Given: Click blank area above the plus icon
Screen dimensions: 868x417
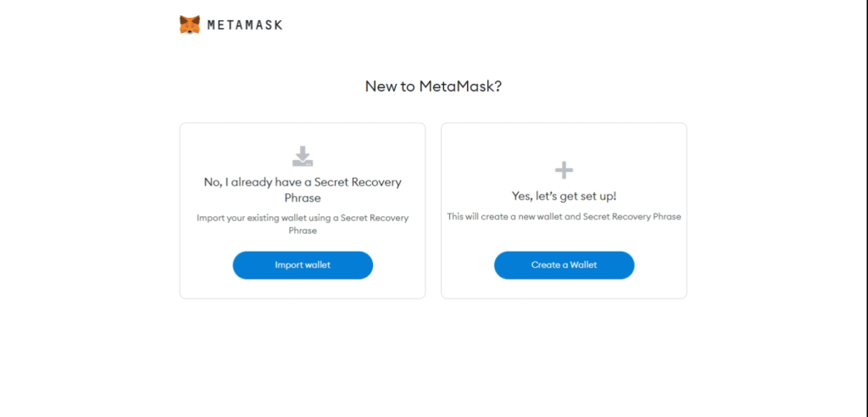Looking at the screenshot, I should click(564, 142).
